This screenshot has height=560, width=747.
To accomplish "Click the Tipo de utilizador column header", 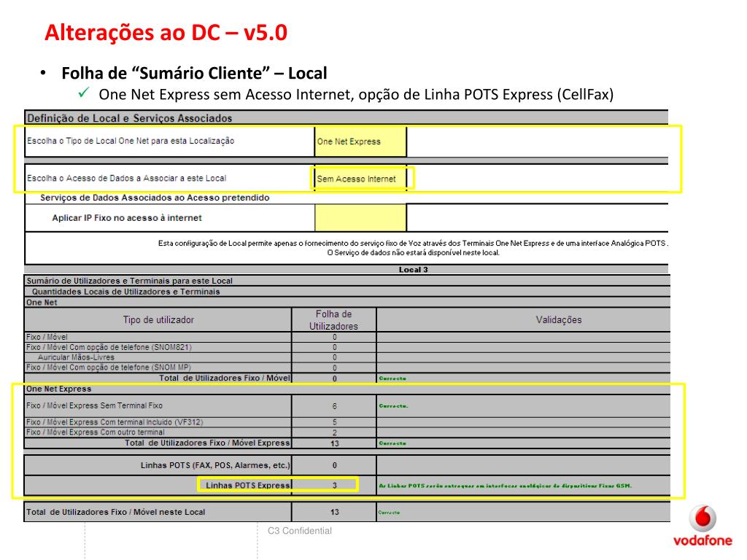I will [x=158, y=319].
